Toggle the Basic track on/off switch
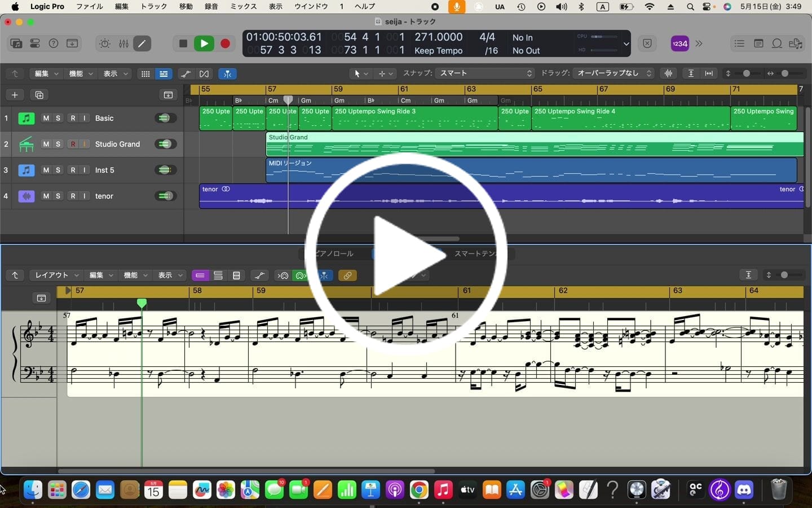The height and width of the screenshot is (508, 812). [164, 118]
